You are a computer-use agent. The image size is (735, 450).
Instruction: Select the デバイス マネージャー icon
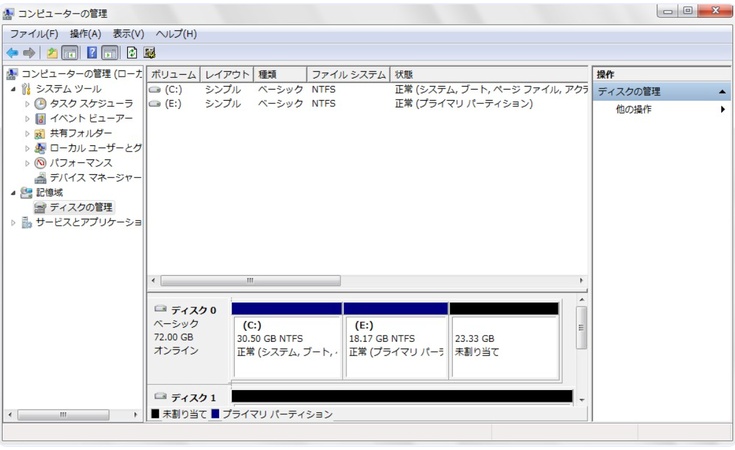[41, 178]
